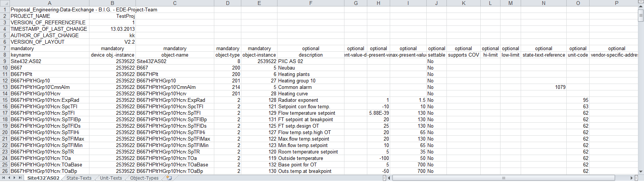Jump to last sheet with tab navigation arrow
The width and height of the screenshot is (644, 182).
[20, 178]
